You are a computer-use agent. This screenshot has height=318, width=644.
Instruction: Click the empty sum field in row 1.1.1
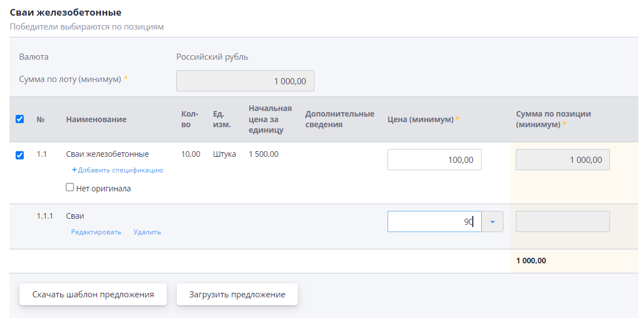pyautogui.click(x=563, y=221)
